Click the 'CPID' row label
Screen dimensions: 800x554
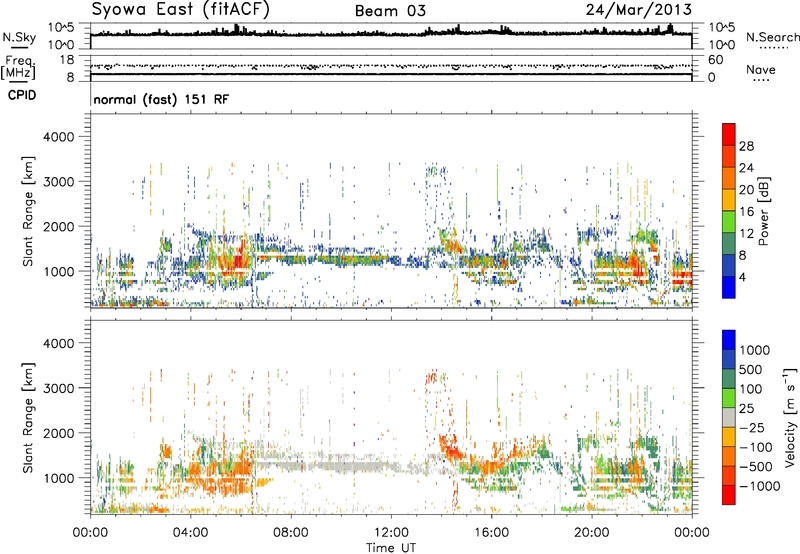click(x=22, y=95)
